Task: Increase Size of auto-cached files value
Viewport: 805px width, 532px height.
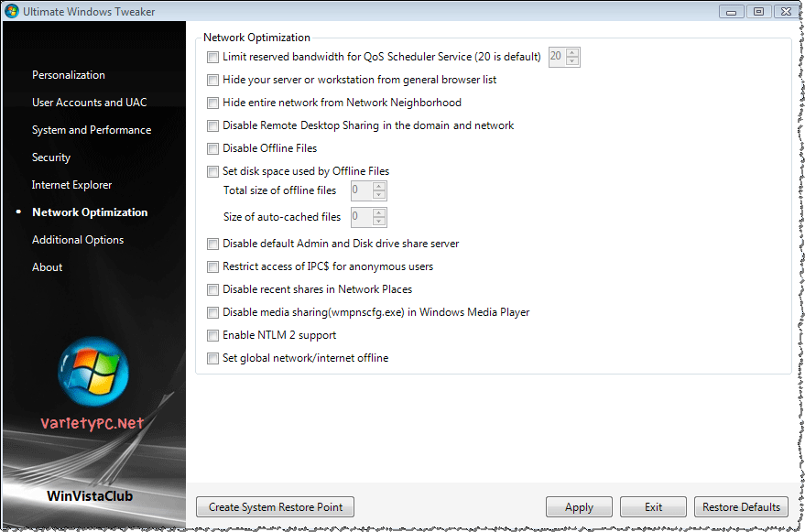Action: click(x=379, y=212)
